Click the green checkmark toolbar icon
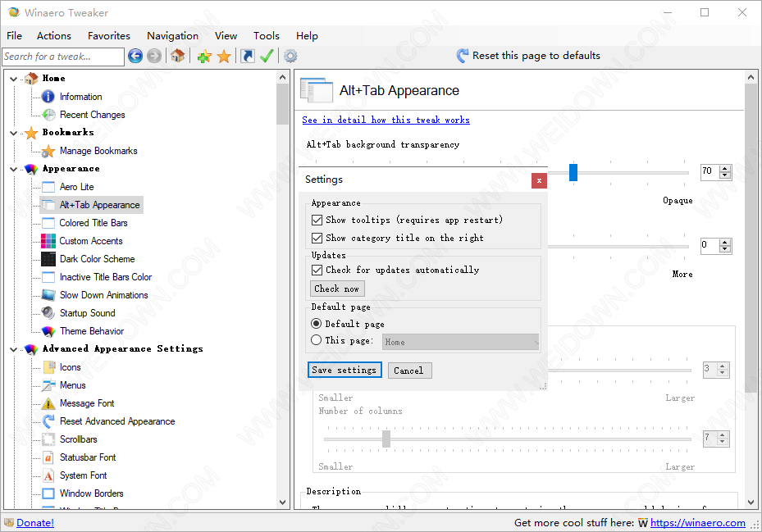The image size is (762, 532). [x=267, y=56]
